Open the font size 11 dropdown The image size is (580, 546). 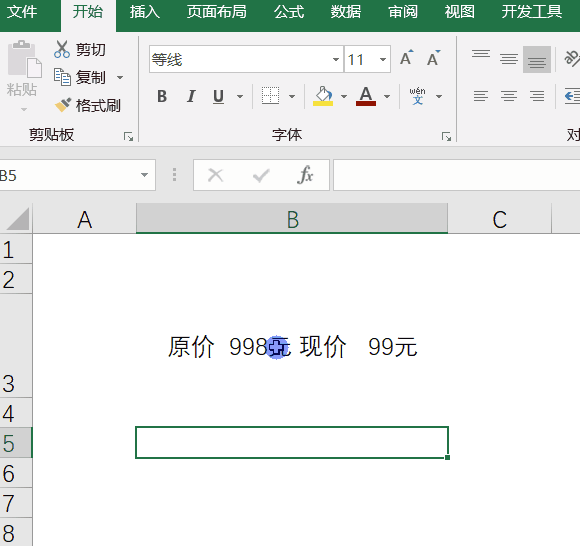(383, 59)
